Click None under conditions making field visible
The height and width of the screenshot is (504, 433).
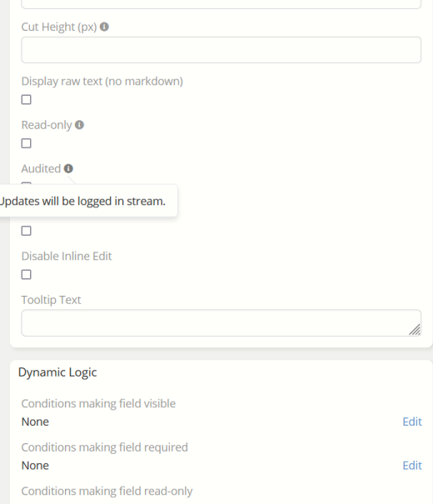(x=35, y=422)
